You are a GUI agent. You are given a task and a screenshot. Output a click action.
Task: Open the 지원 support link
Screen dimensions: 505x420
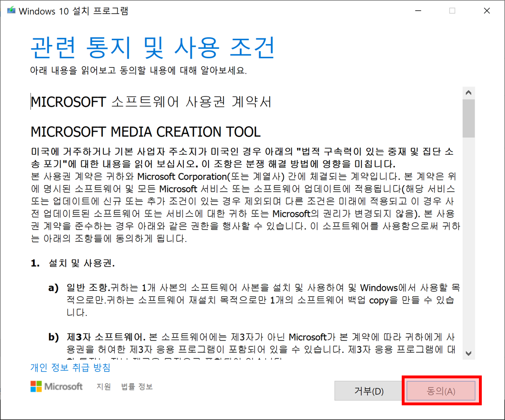click(x=104, y=386)
